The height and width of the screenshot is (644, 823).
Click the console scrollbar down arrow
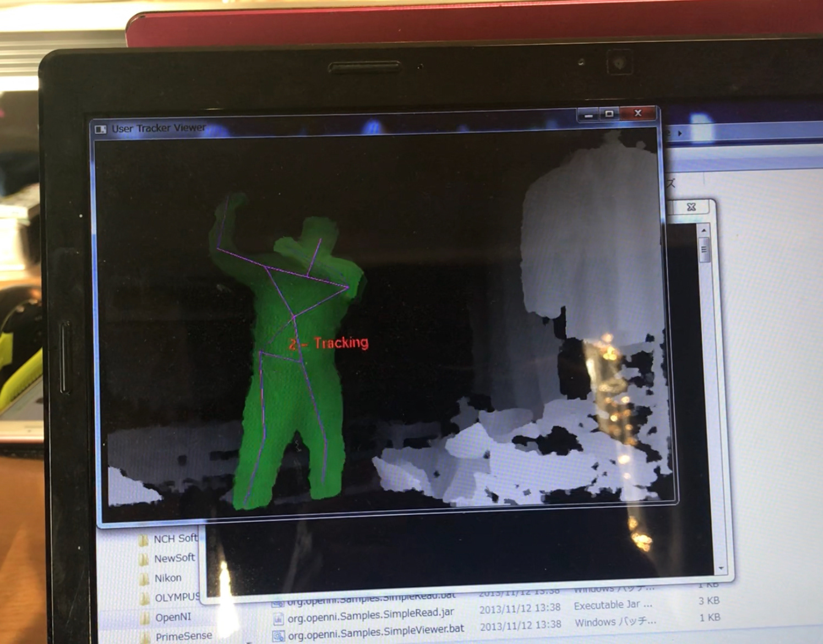click(x=721, y=568)
